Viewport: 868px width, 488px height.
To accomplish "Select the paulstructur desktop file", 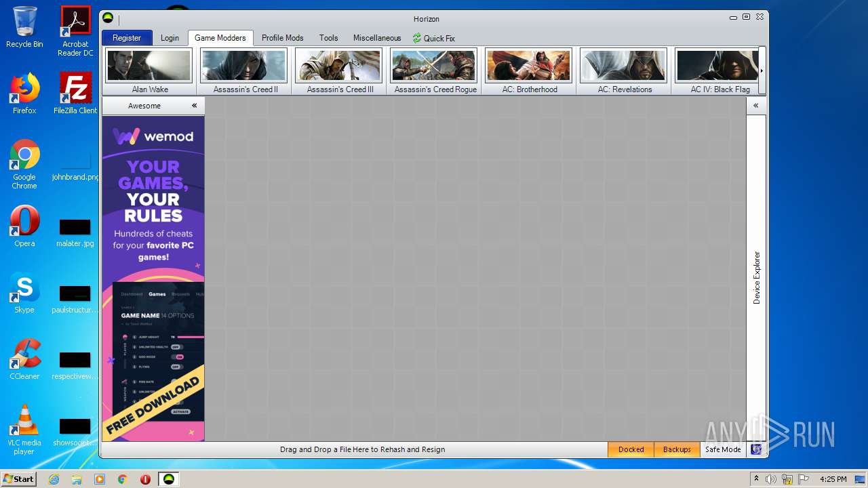I will (x=75, y=299).
